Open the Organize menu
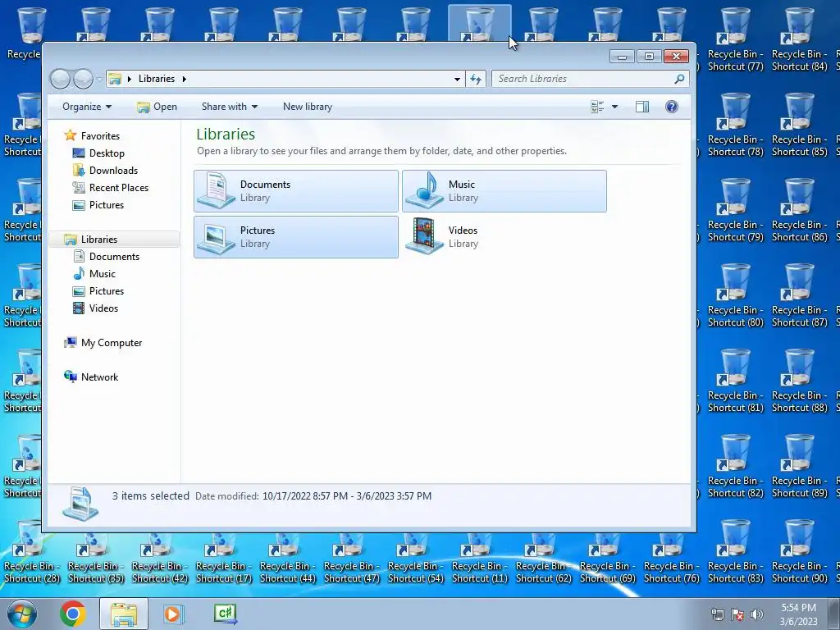Screen dimensions: 840x630 [87, 107]
